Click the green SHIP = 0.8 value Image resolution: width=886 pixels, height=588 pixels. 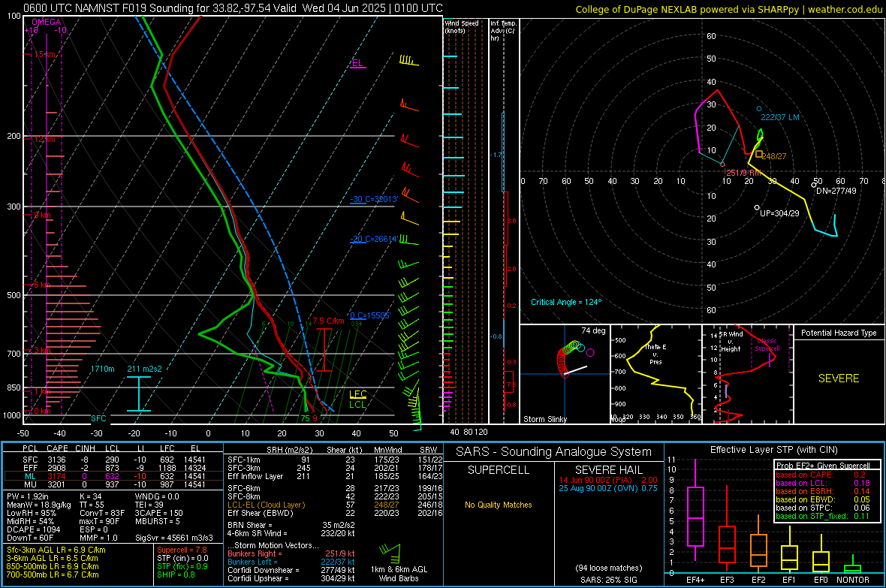pos(176,574)
